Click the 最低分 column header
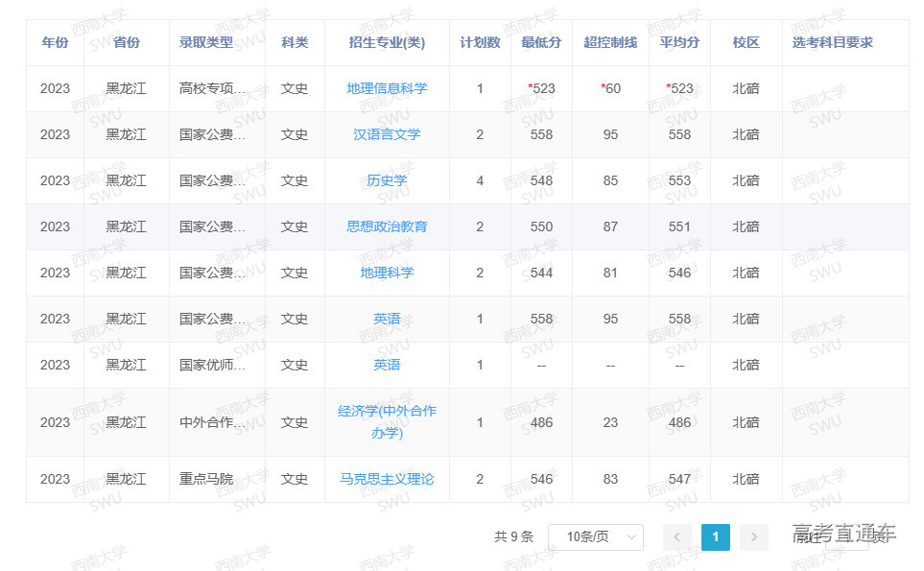924x571 pixels. pyautogui.click(x=541, y=42)
